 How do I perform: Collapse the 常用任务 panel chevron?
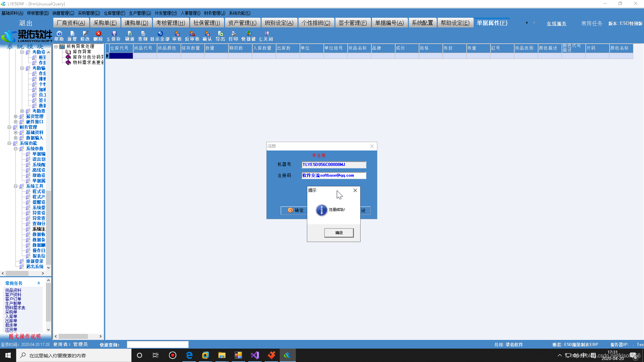pos(39,283)
